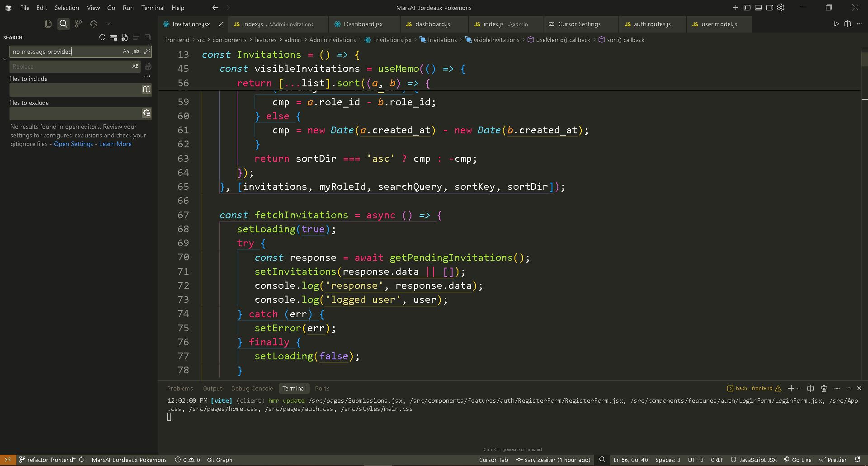The height and width of the screenshot is (466, 868).
Task: Open the Terminal menu
Action: (153, 8)
